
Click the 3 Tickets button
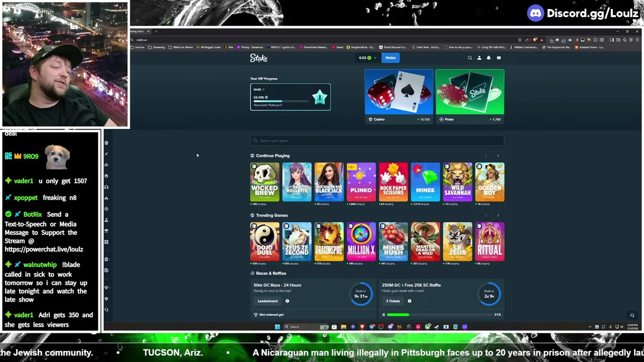(x=393, y=301)
